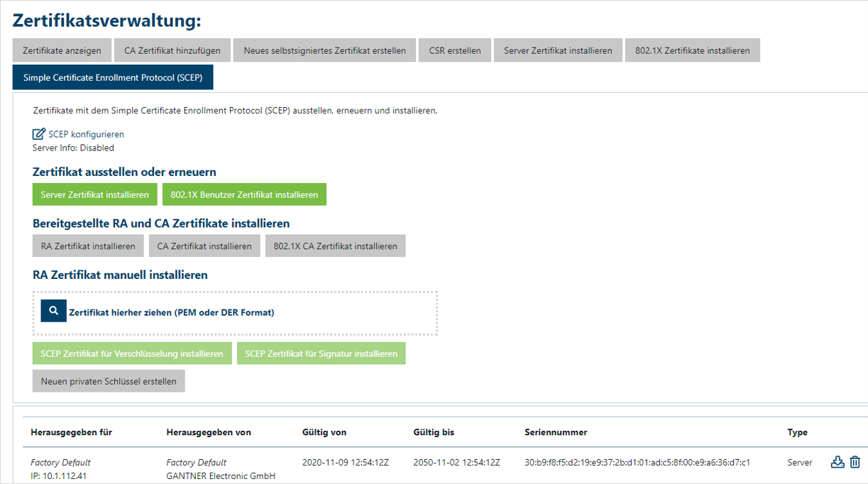Viewport: 868px width, 484px height.
Task: Open Neues selbstsigniertes Zertifikat erstellen tab
Action: point(324,50)
